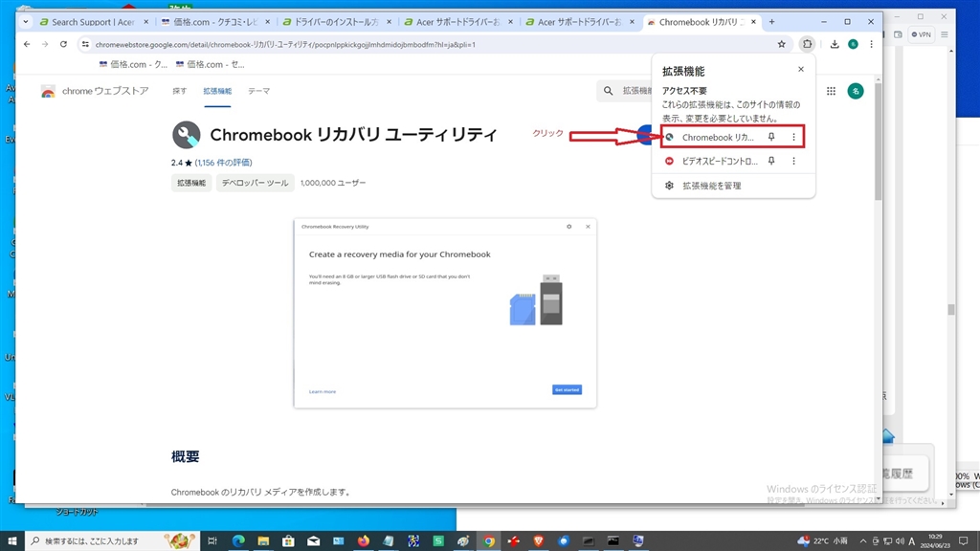This screenshot has width=980, height=551.
Task: Launch Microsoft Edge from the taskbar
Action: pyautogui.click(x=238, y=541)
